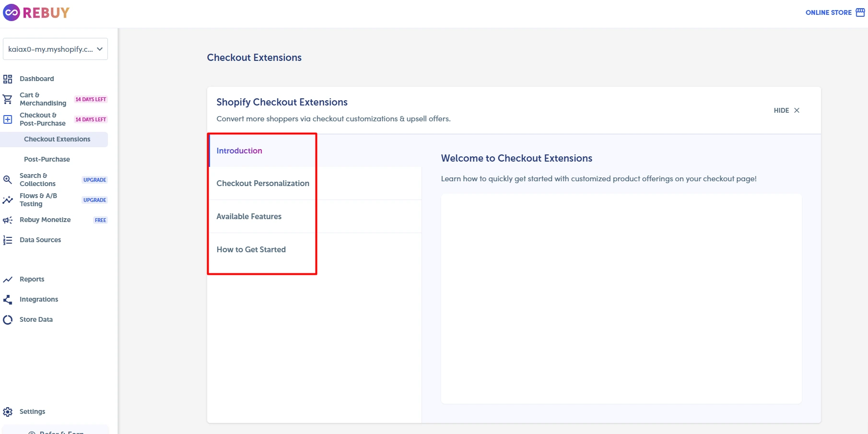
Task: Click the Reports trend line icon
Action: click(8, 280)
